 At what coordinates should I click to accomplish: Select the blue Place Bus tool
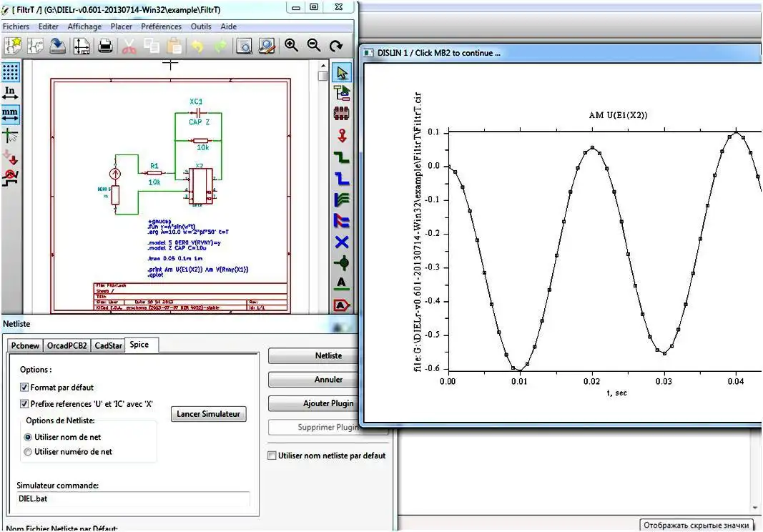pyautogui.click(x=342, y=179)
